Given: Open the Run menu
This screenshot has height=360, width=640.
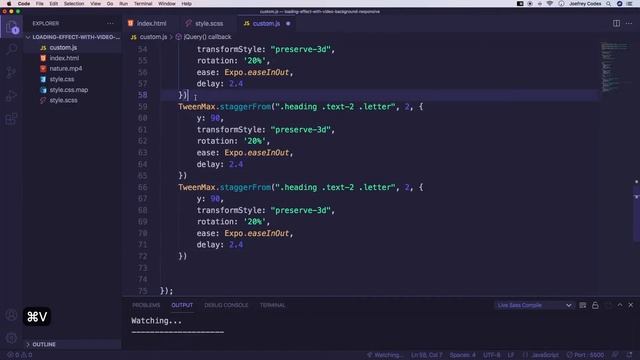Looking at the screenshot, I should click(x=123, y=4).
